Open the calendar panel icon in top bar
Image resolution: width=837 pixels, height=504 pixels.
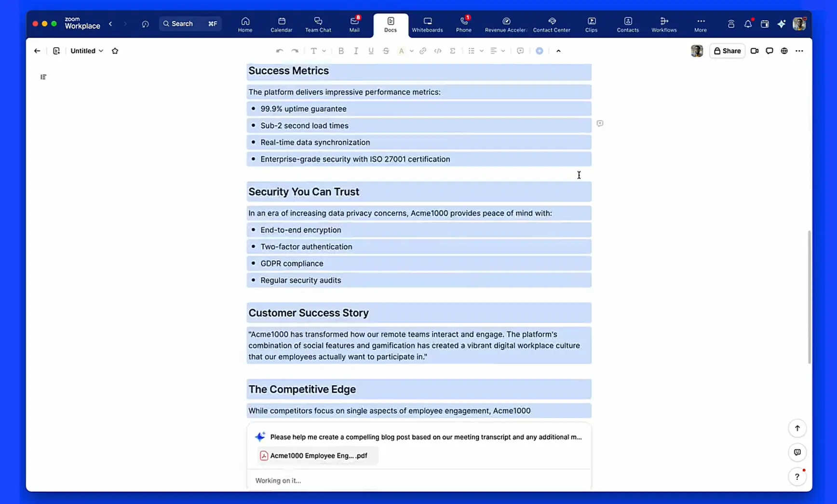[765, 24]
